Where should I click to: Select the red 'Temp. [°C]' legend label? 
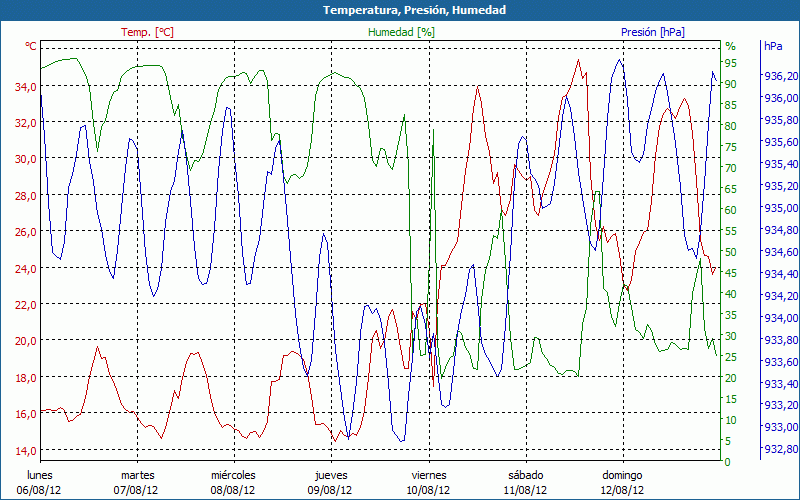[147, 32]
